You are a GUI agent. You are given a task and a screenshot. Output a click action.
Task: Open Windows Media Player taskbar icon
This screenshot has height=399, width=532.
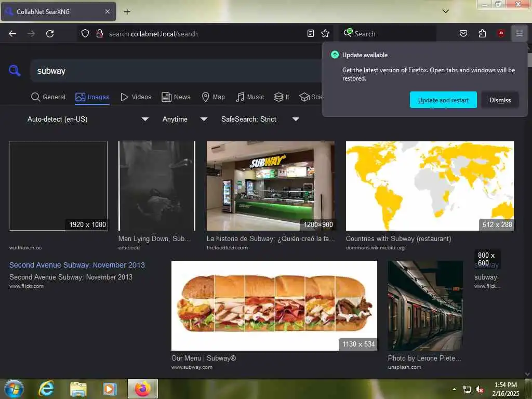tap(110, 389)
